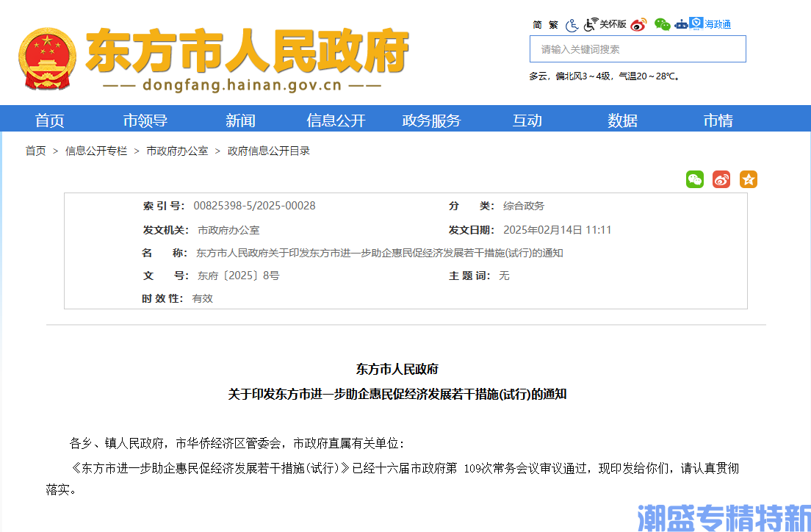Viewport: 811px width, 532px height.
Task: Open the header WeChat icon
Action: tap(662, 24)
